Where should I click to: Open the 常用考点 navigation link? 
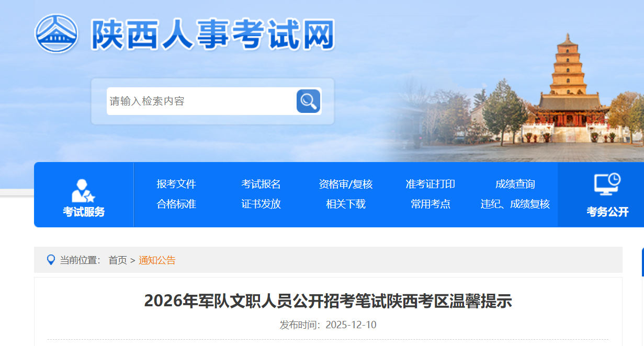coord(430,204)
